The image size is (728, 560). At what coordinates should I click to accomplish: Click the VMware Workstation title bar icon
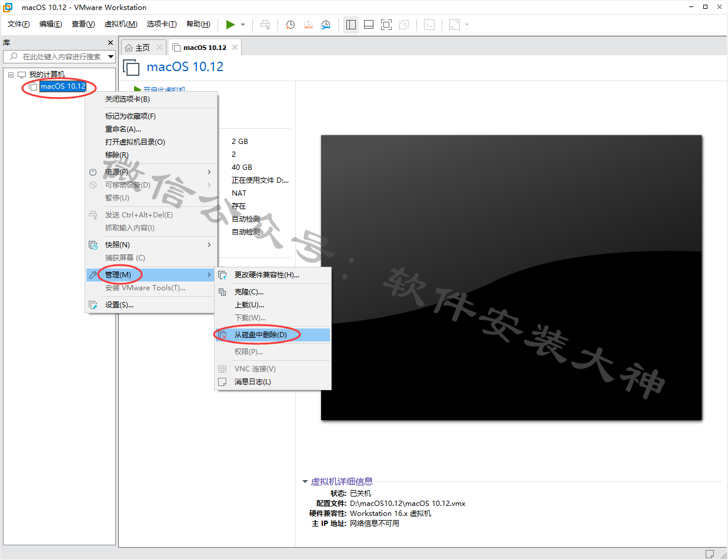point(8,7)
